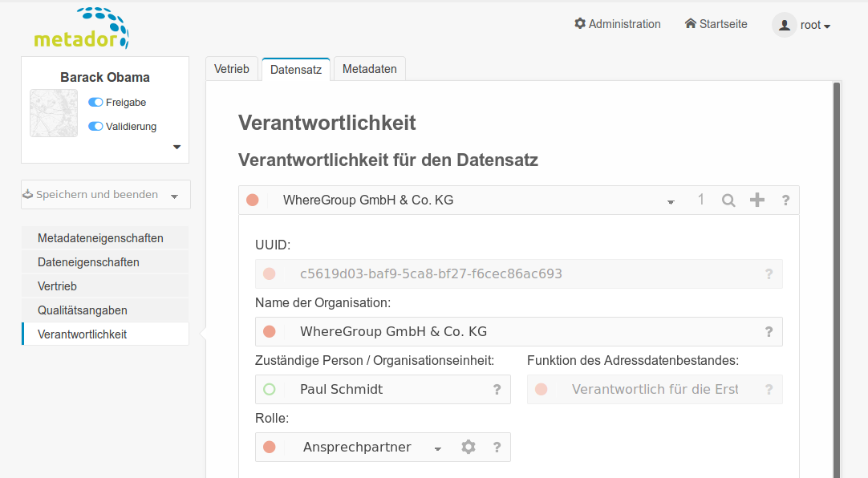The image size is (868, 478).
Task: Click the plus icon to add responsibility
Action: pos(757,200)
